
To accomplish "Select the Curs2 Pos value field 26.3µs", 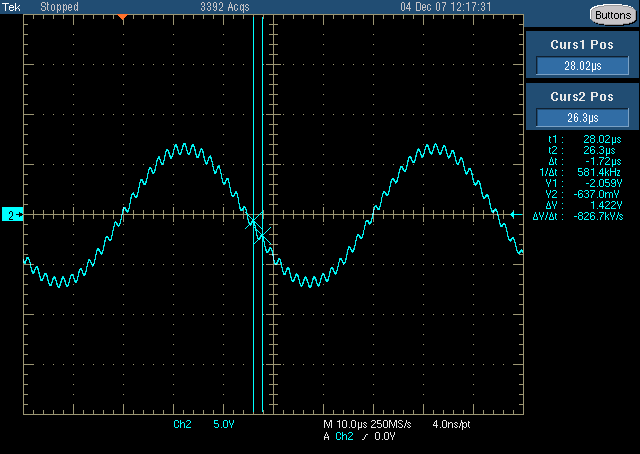I will tap(582, 118).
